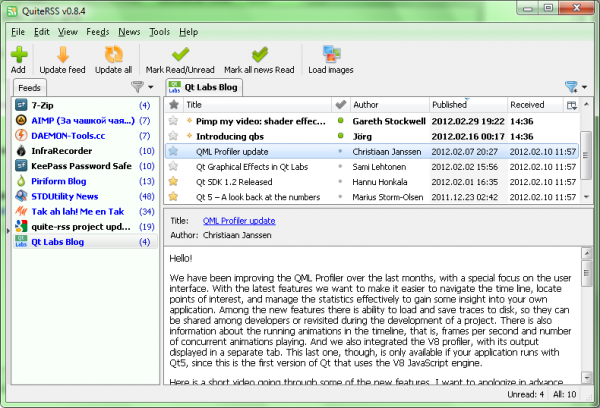Image resolution: width=600 pixels, height=408 pixels.
Task: Click the Load images icon
Action: click(331, 54)
